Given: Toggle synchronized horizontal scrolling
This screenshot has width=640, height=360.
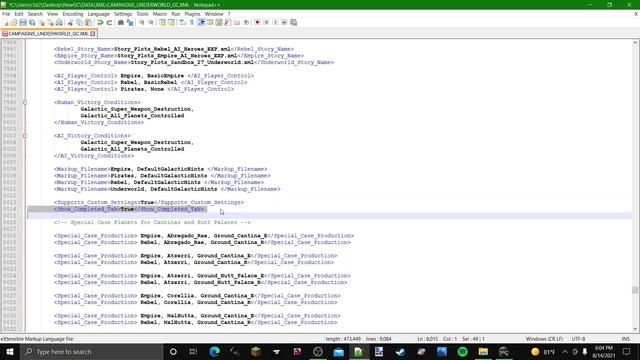Looking at the screenshot, I should pos(171,22).
